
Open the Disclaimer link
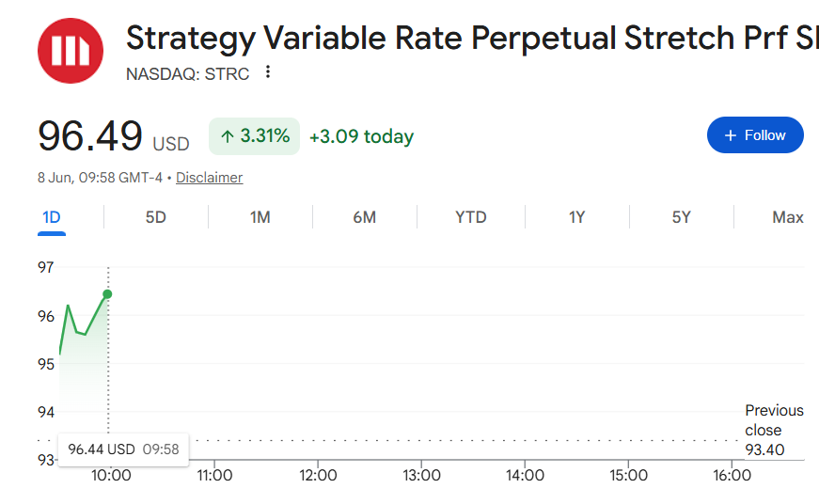209,178
